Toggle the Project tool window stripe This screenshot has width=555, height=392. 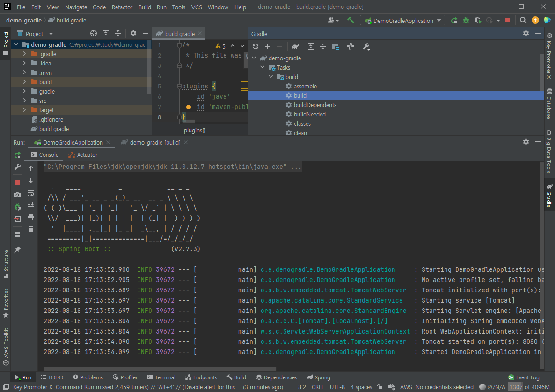point(6,43)
